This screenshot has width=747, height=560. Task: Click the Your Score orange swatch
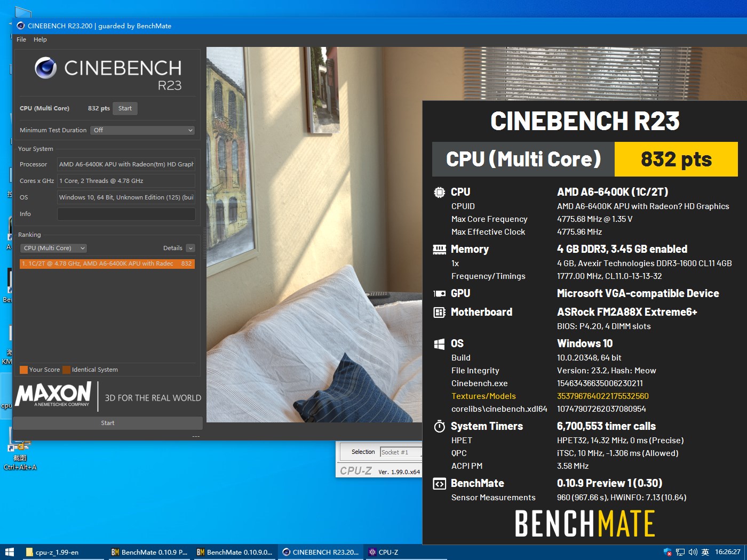pyautogui.click(x=23, y=370)
